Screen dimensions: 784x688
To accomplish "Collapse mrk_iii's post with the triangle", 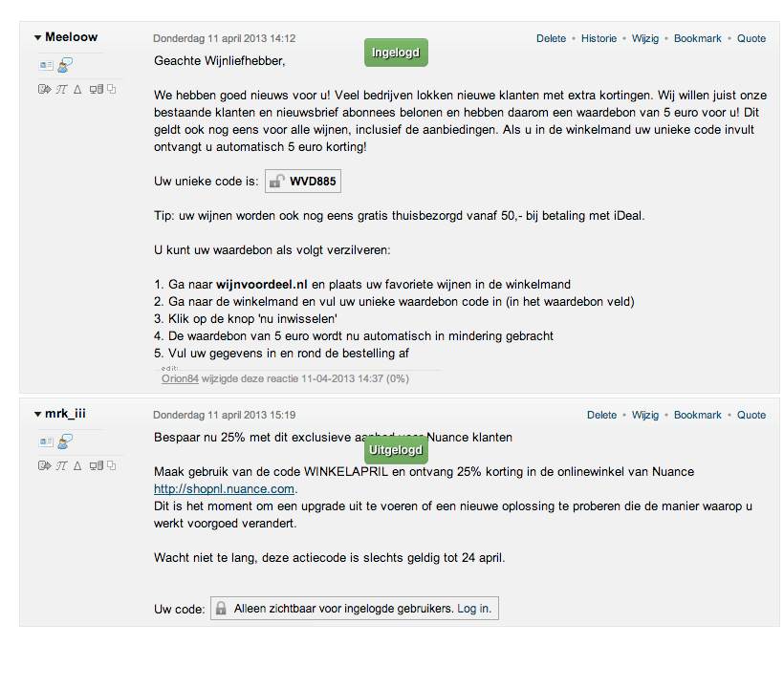I will pyautogui.click(x=37, y=415).
